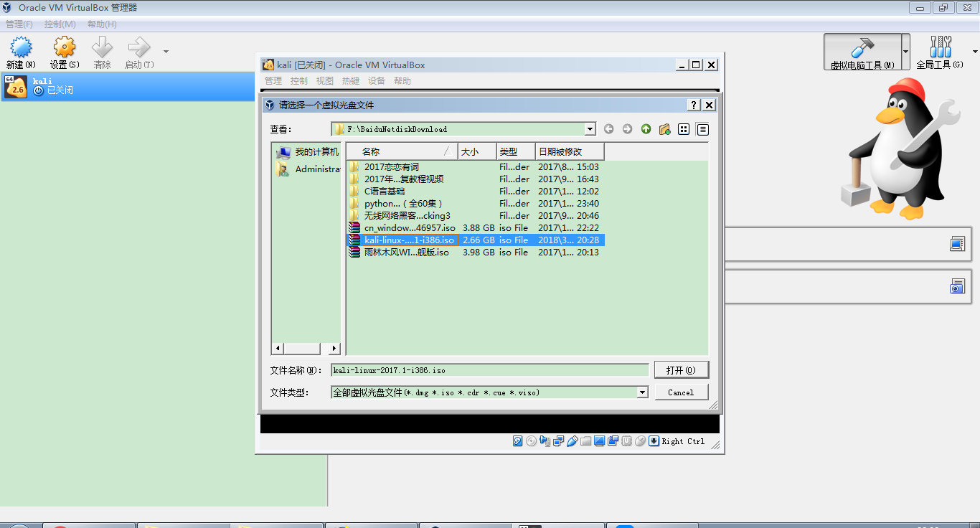Switch to list view icon

(684, 129)
